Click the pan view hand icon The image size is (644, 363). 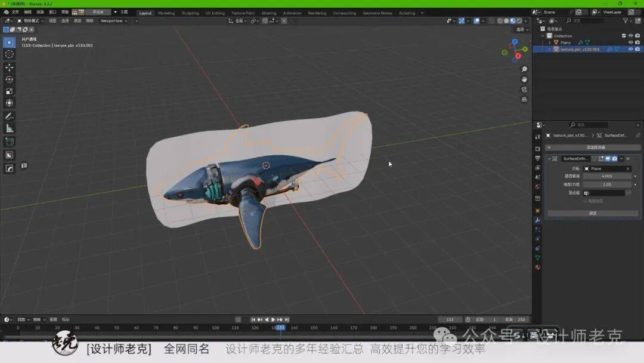click(x=524, y=79)
